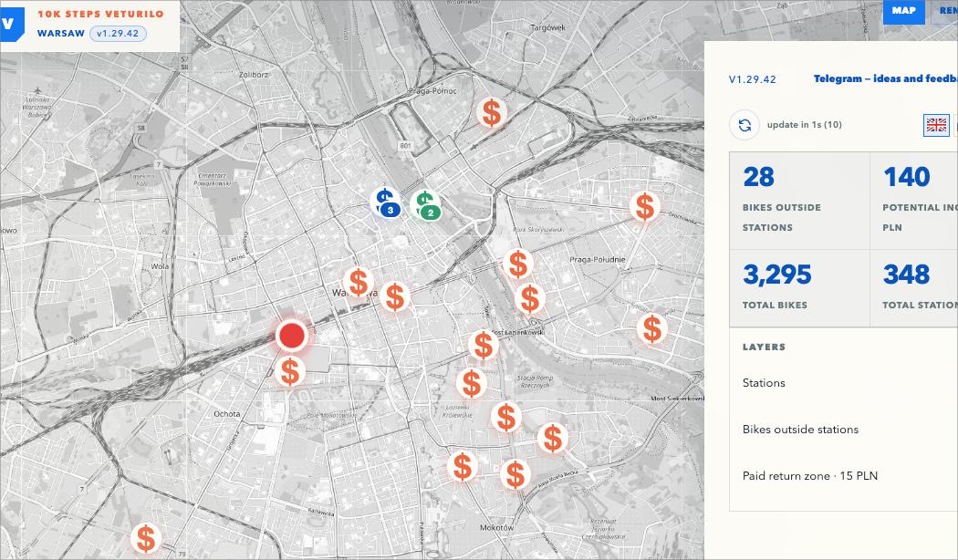
Task: Click the dollar marker overlapping the Warszawa label
Action: [358, 283]
